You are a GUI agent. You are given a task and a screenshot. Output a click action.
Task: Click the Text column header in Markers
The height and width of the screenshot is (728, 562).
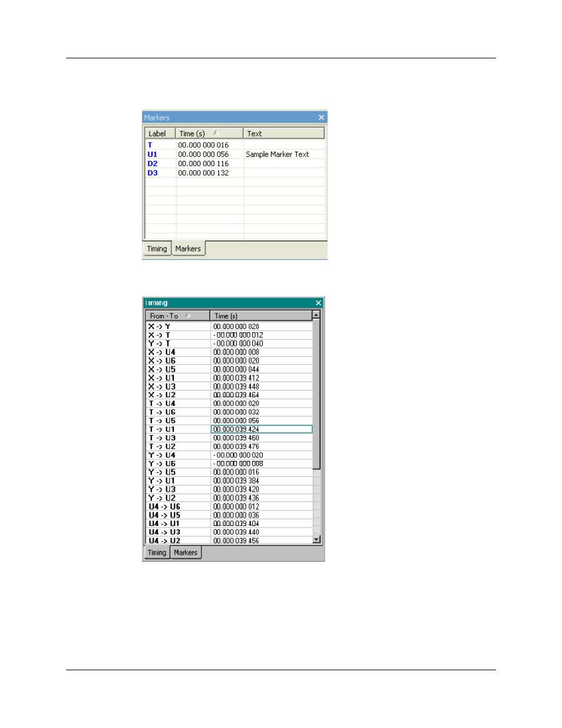[x=284, y=134]
